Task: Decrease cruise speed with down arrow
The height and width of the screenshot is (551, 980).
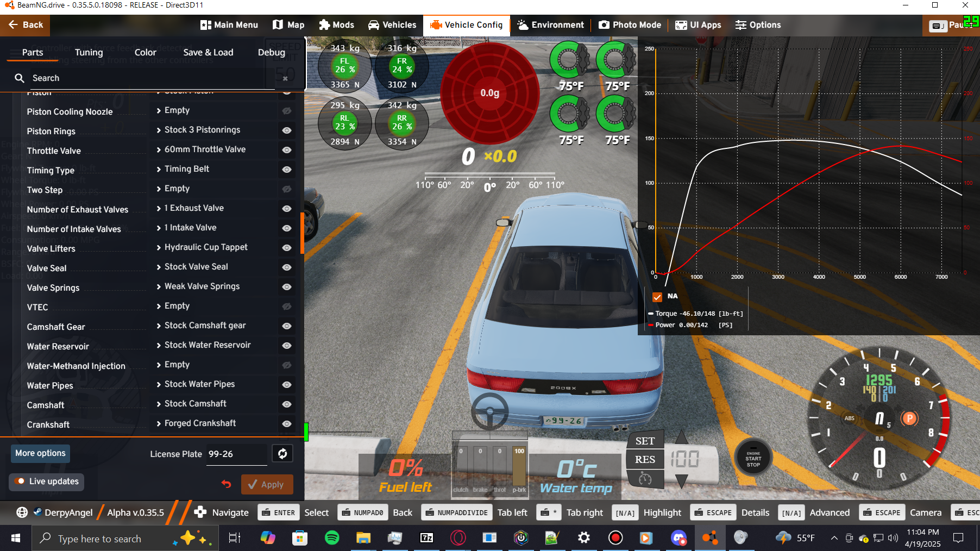Action: 681,480
